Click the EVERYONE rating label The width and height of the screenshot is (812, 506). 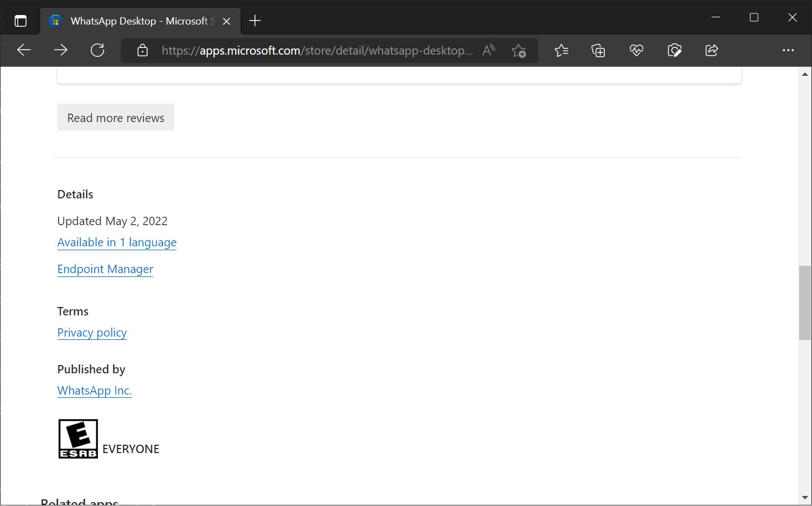point(131,449)
